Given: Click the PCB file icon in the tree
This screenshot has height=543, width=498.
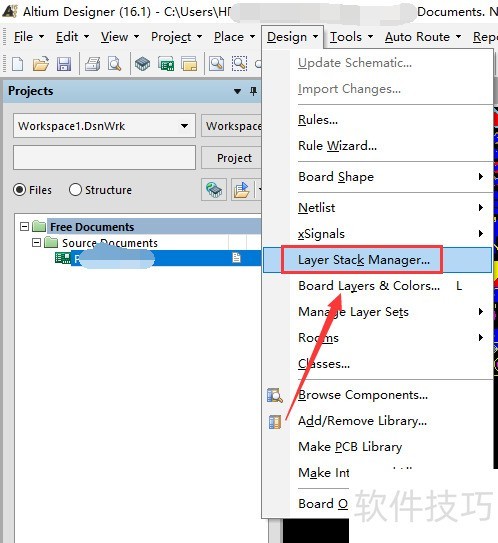Looking at the screenshot, I should [63, 258].
